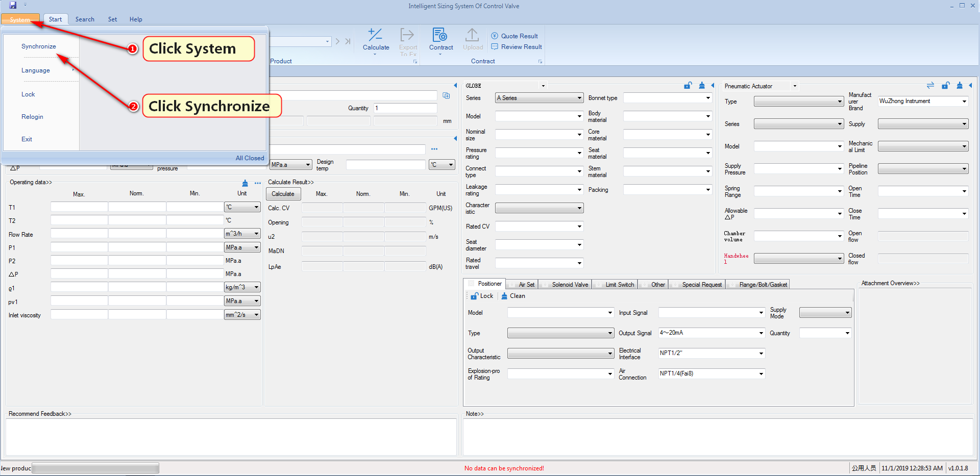The image size is (980, 476).
Task: Toggle the checkbox on the Solenoid Valve tab
Action: tap(546, 285)
